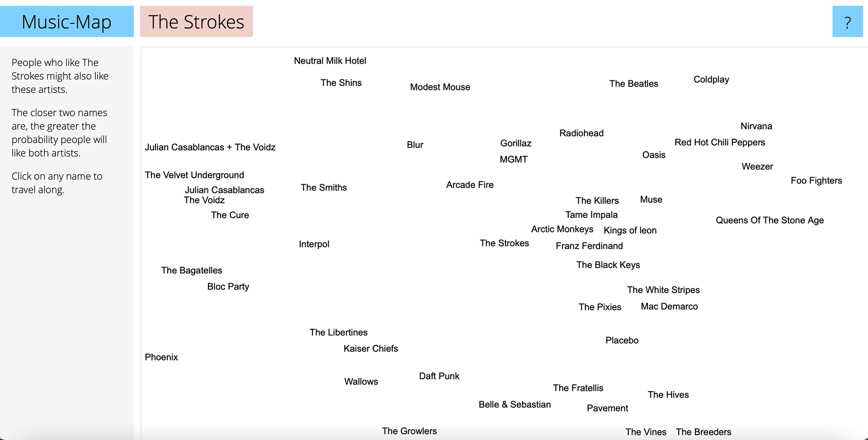Open the Tame Impala artist link
Image resolution: width=868 pixels, height=440 pixels.
[591, 215]
